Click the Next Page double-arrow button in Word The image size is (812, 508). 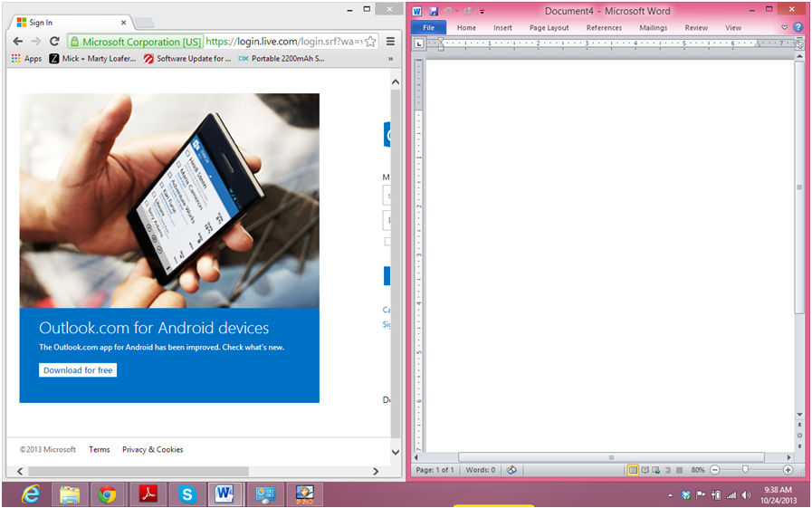[x=799, y=446]
